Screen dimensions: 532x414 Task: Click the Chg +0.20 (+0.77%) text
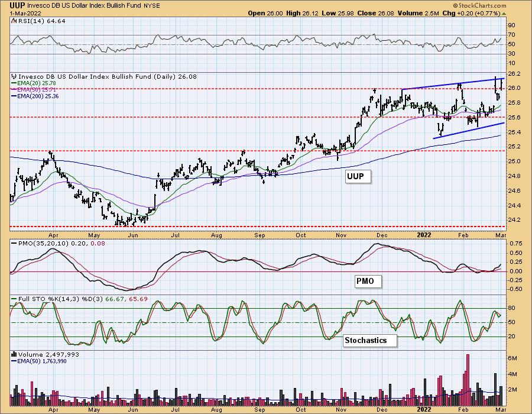[471, 13]
